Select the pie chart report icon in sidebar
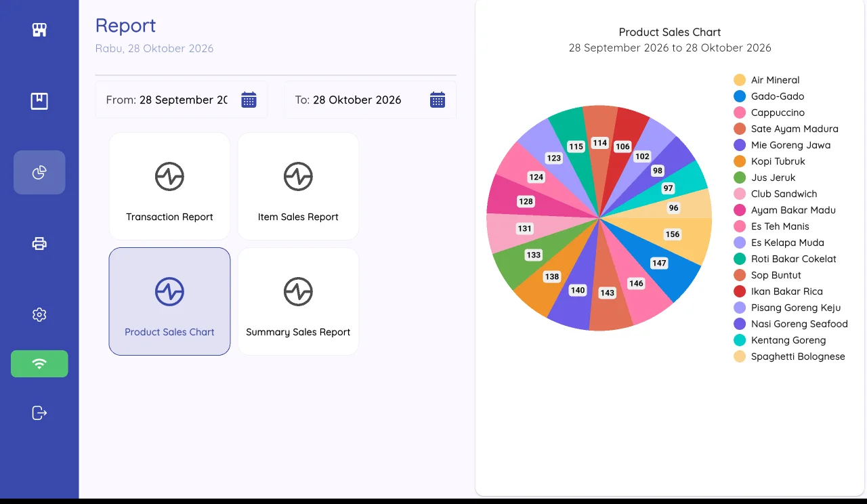This screenshot has height=504, width=867. tap(39, 173)
